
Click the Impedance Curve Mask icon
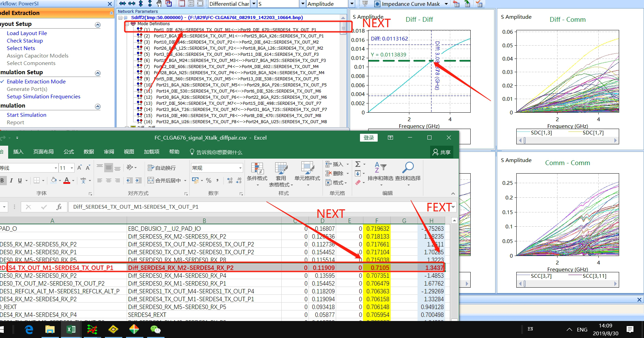pos(377,4)
